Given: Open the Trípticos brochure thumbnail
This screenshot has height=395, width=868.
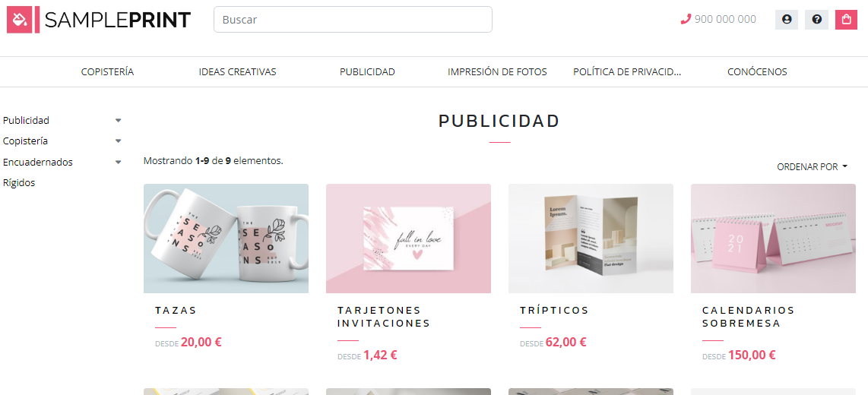Looking at the screenshot, I should 591,239.
